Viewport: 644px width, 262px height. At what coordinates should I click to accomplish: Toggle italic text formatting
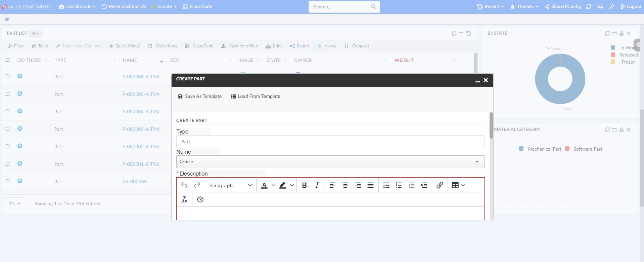(x=317, y=185)
